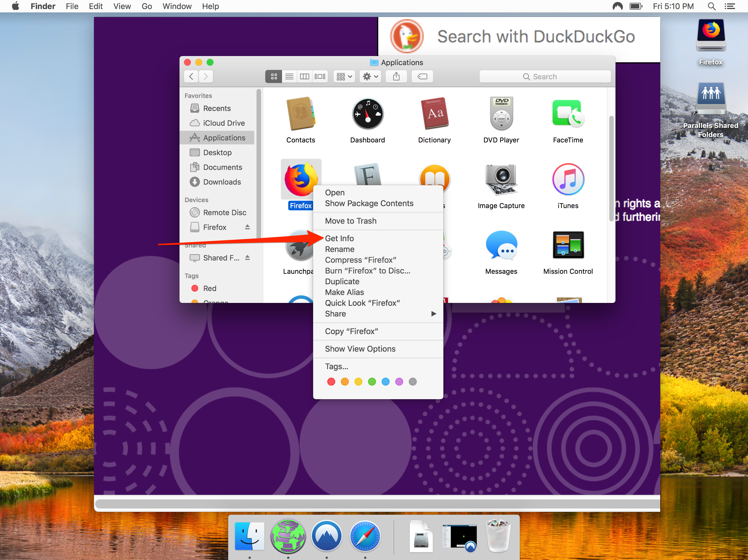This screenshot has width=748, height=560.
Task: Go back in Finder window
Action: [191, 76]
